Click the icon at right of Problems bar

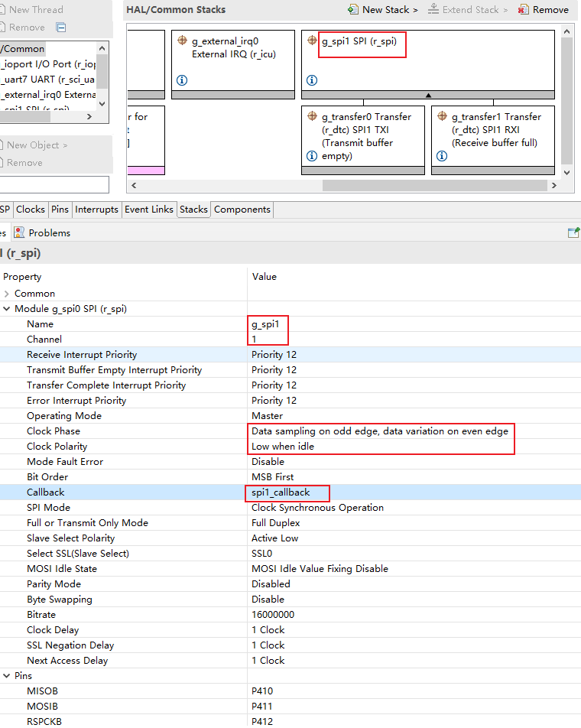click(573, 232)
